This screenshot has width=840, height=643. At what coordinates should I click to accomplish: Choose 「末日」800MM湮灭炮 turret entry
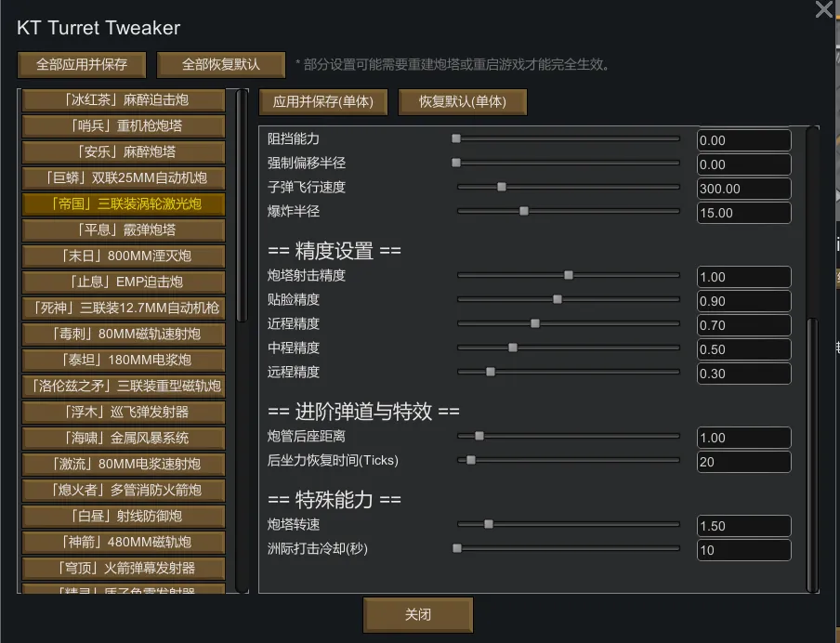click(124, 256)
